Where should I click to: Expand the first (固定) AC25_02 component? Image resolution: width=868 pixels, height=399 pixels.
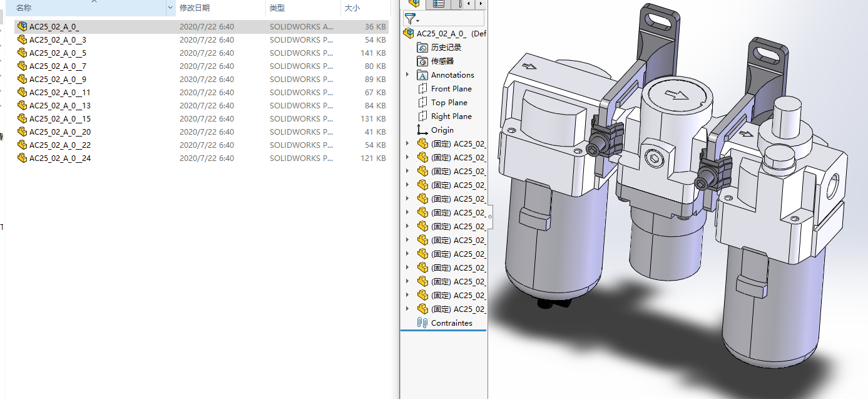click(408, 144)
